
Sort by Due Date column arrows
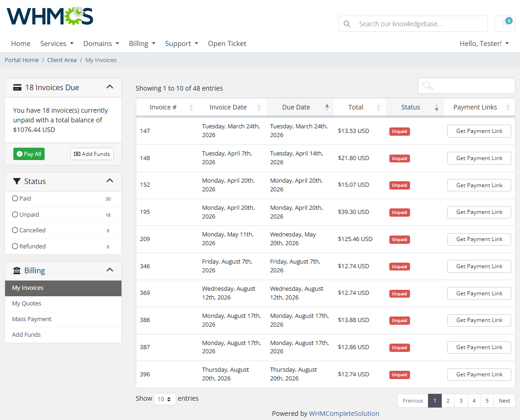tap(327, 107)
